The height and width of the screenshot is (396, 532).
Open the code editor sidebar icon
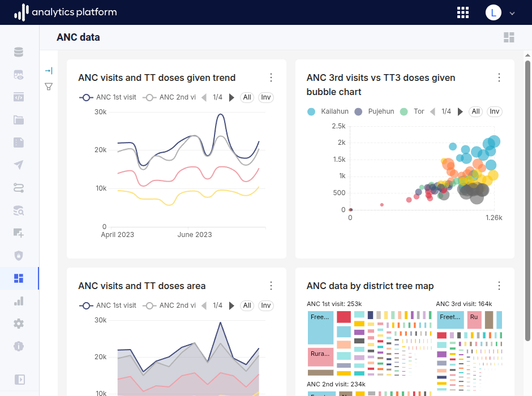click(x=19, y=97)
